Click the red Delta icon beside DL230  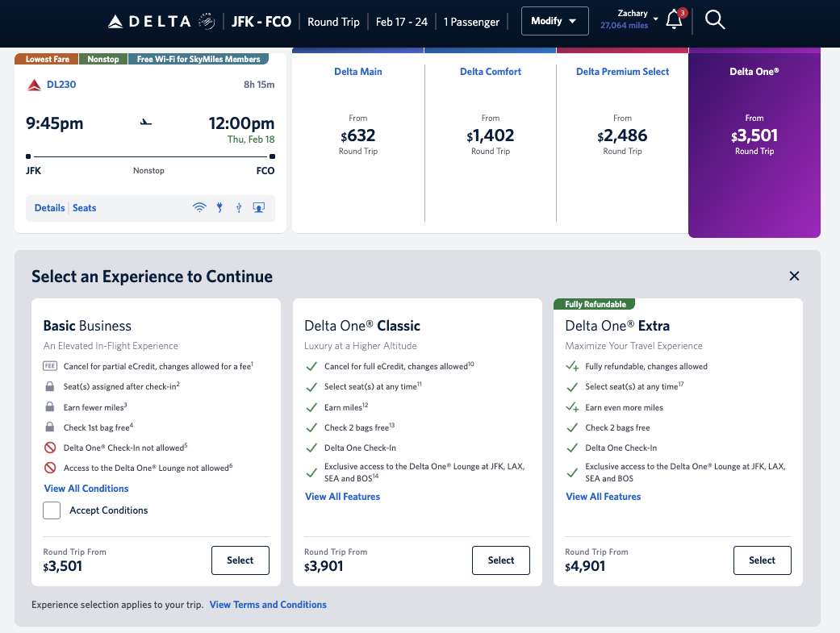click(34, 85)
